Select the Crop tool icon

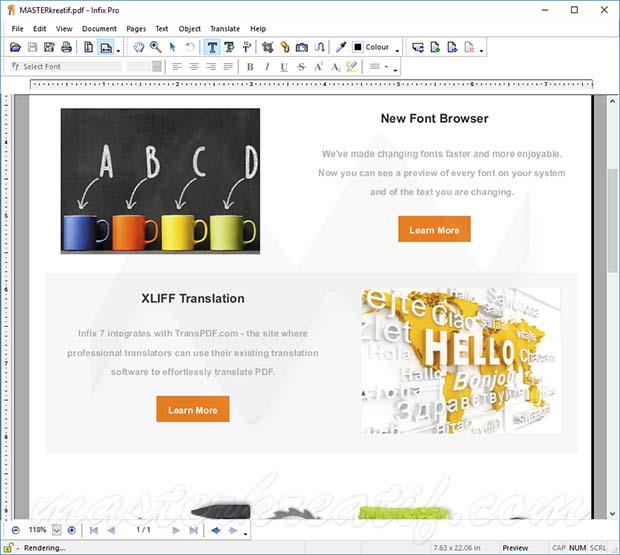(x=268, y=47)
